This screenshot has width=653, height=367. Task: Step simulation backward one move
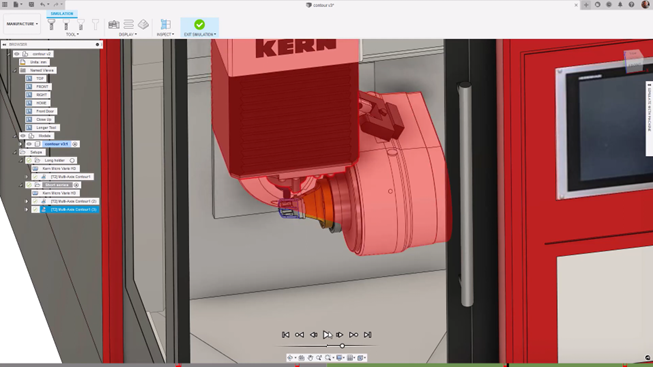pyautogui.click(x=313, y=335)
